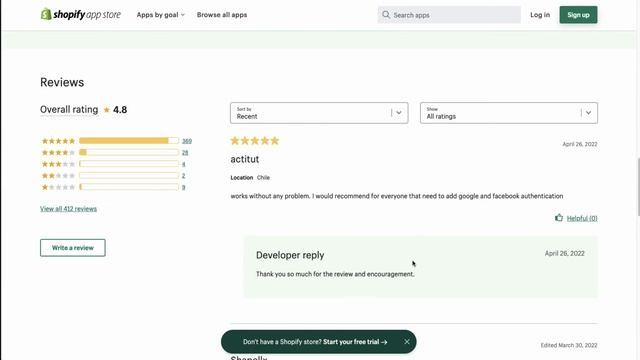The image size is (640, 360).
Task: Click the one-star row stars icon
Action: [58, 187]
